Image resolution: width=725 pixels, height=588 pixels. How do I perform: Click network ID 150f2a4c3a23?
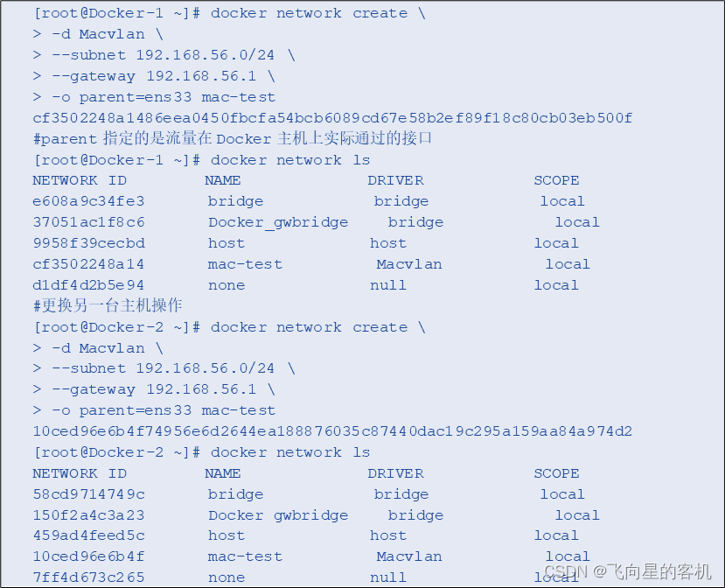[x=89, y=515]
